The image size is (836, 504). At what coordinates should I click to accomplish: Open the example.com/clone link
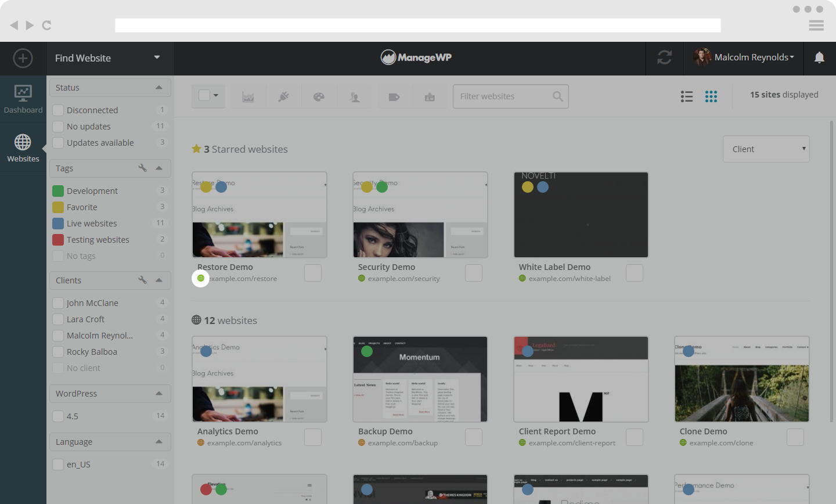721,443
